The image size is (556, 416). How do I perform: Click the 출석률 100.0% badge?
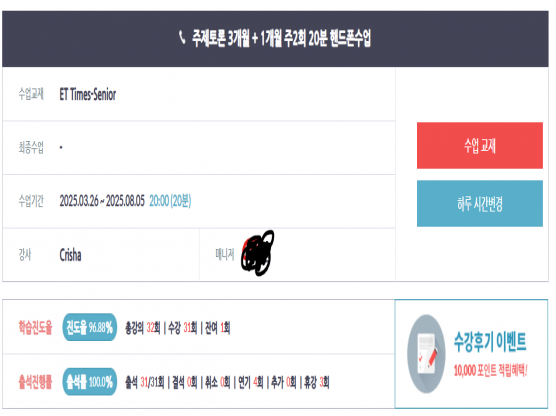point(89,382)
